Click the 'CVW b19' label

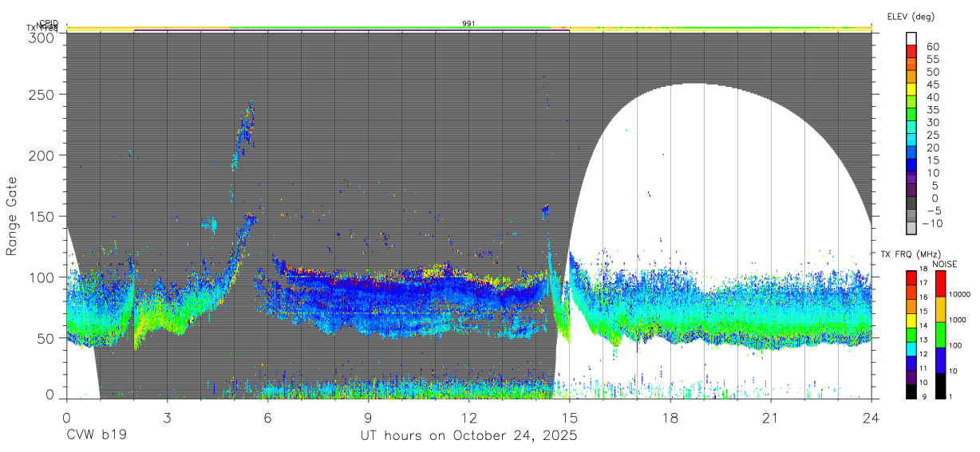pos(96,435)
